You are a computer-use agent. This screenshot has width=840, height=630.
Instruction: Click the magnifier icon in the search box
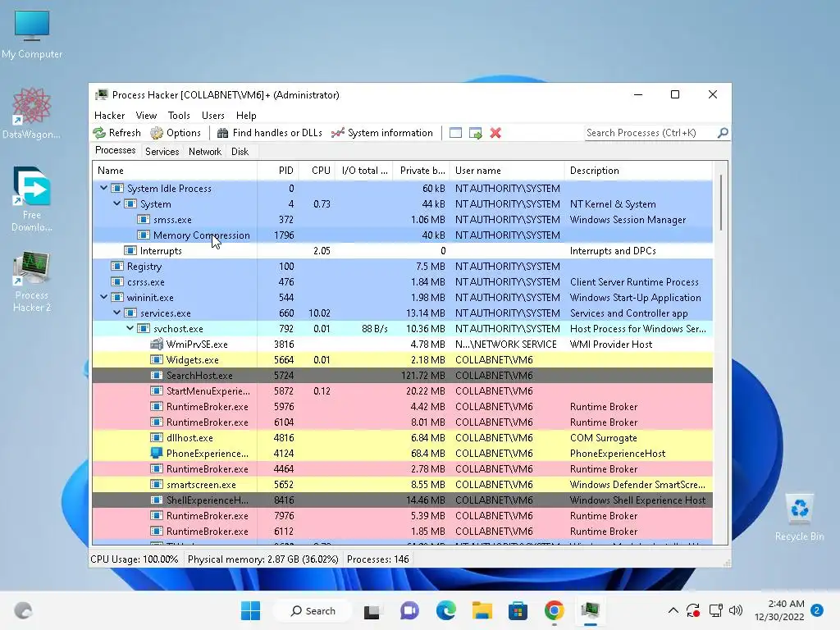pyautogui.click(x=723, y=132)
